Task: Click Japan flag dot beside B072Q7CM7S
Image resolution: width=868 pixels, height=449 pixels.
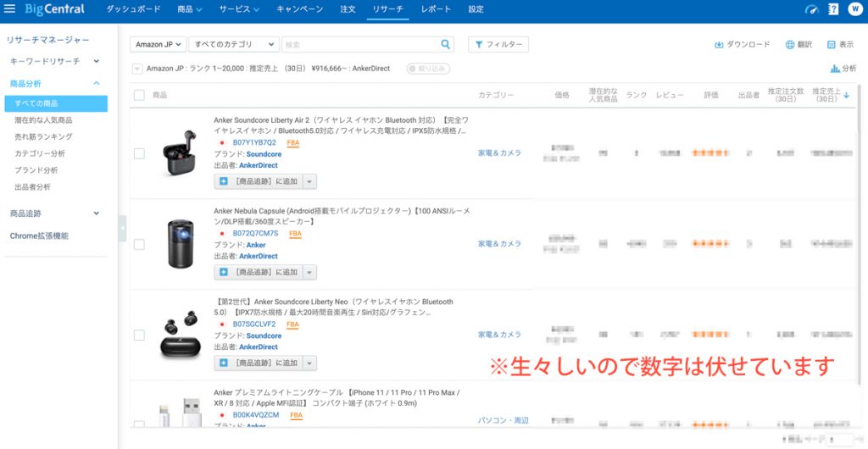Action: (222, 233)
